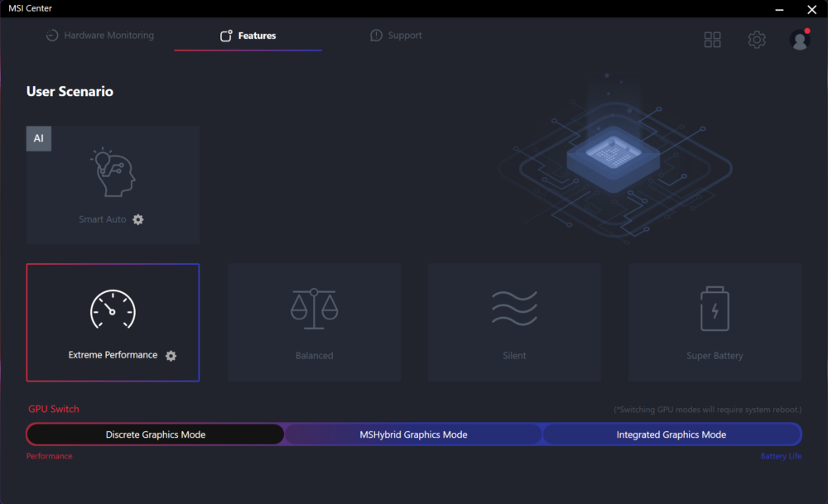Click the user profile avatar icon
The width and height of the screenshot is (828, 504).
point(800,40)
